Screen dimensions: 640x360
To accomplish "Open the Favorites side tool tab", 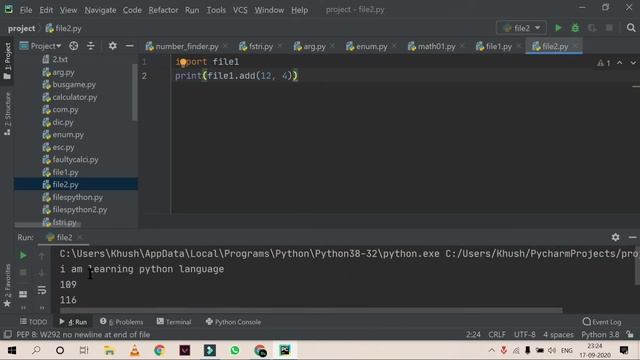I will pyautogui.click(x=7, y=285).
